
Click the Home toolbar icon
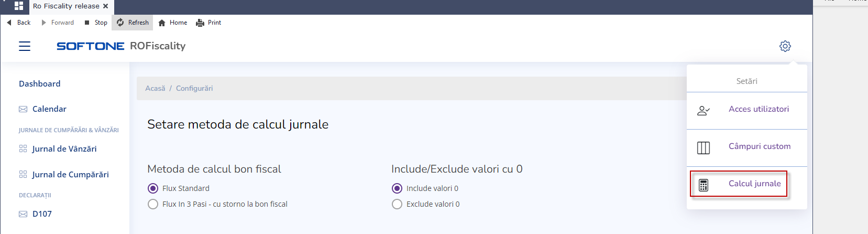click(162, 23)
